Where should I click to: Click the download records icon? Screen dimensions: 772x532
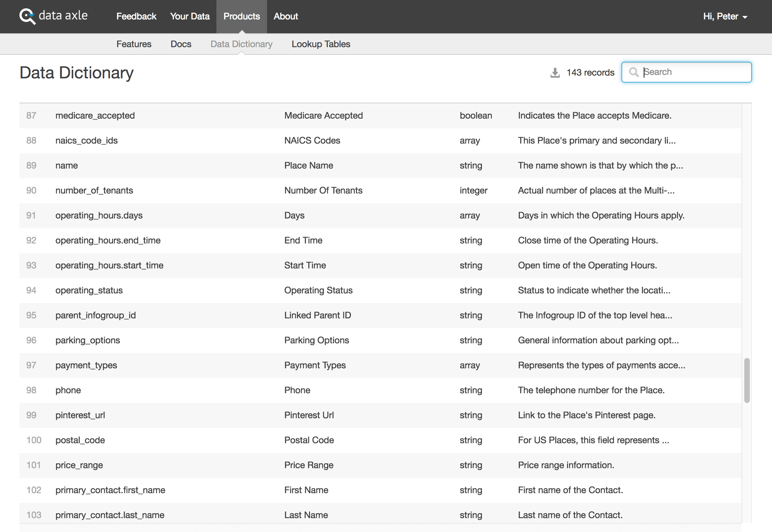point(555,72)
